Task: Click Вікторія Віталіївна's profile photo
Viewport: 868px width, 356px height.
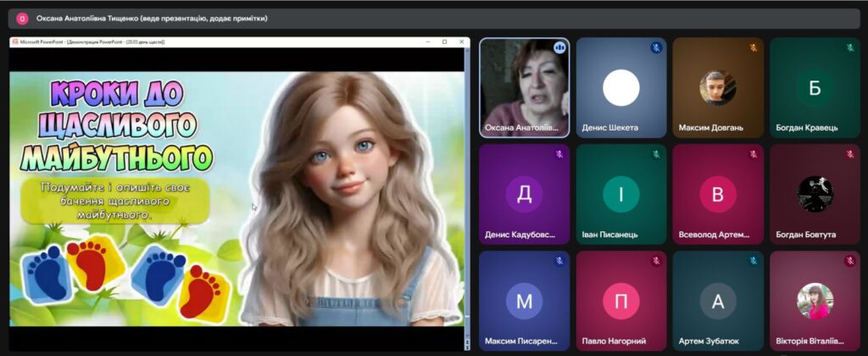Action: [x=814, y=301]
